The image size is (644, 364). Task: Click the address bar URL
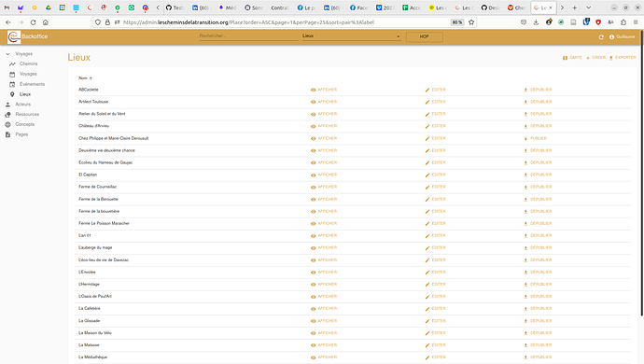click(248, 22)
